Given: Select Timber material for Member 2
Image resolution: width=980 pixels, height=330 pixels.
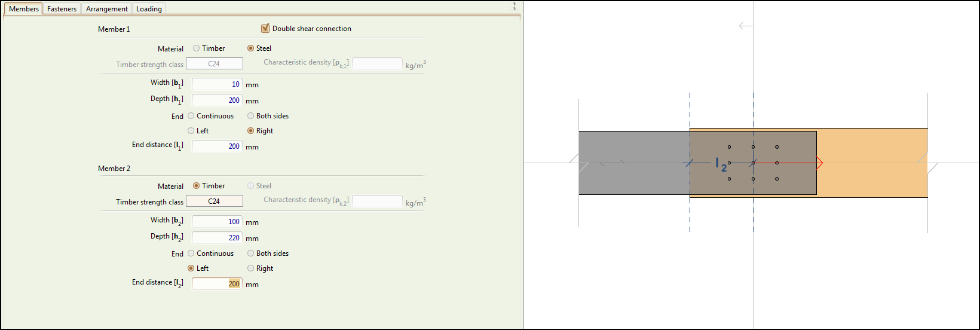Looking at the screenshot, I should pos(196,186).
